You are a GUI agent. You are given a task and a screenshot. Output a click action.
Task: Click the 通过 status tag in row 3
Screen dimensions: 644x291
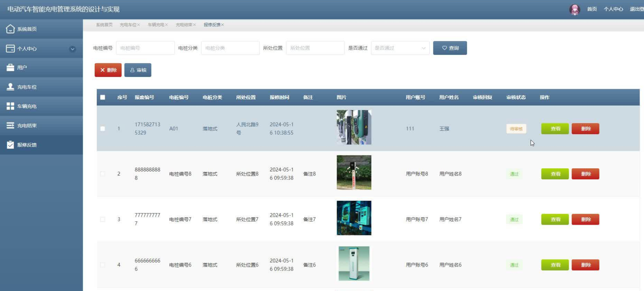pos(514,220)
